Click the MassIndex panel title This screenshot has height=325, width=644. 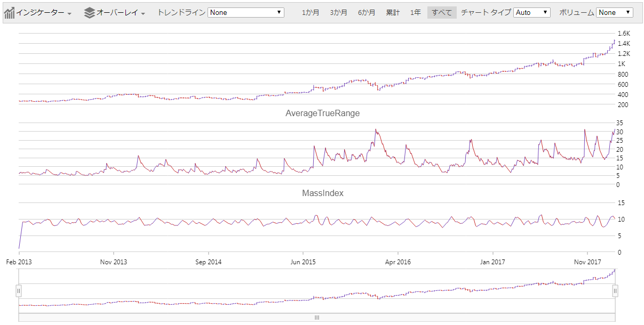[322, 193]
